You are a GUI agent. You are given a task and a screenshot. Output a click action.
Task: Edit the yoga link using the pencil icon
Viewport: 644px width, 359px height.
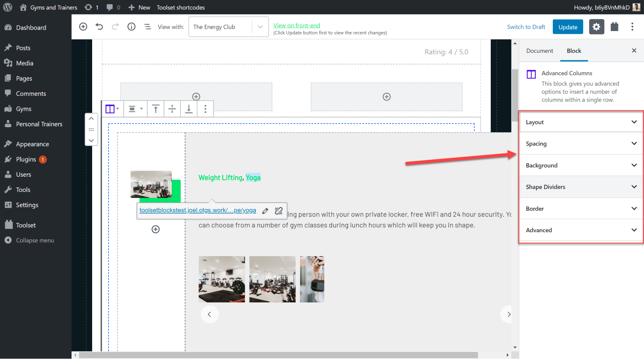click(x=265, y=211)
